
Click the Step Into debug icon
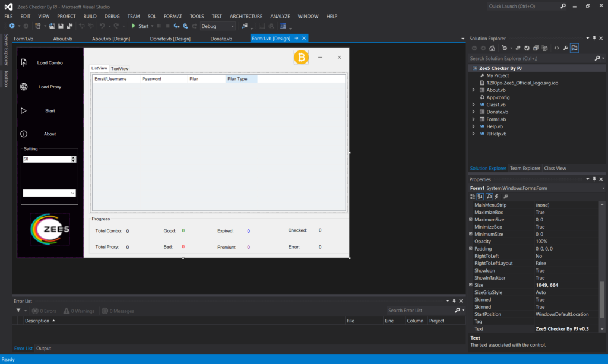pyautogui.click(x=176, y=26)
